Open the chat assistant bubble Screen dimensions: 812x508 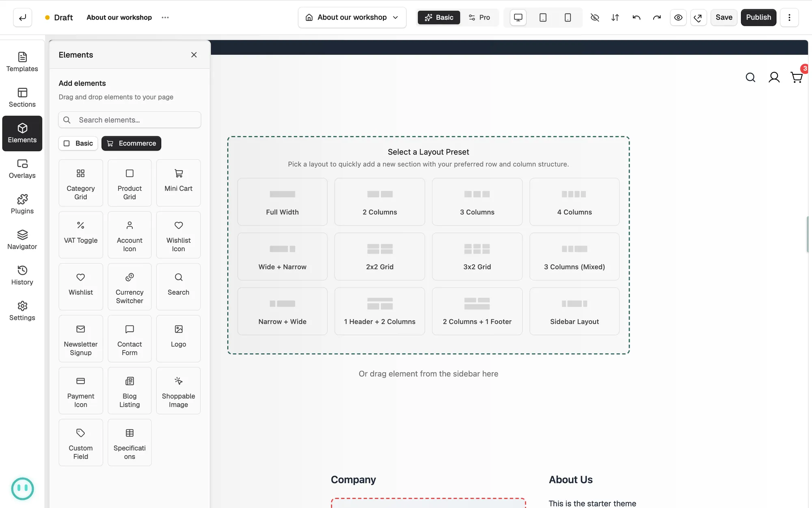point(22,488)
